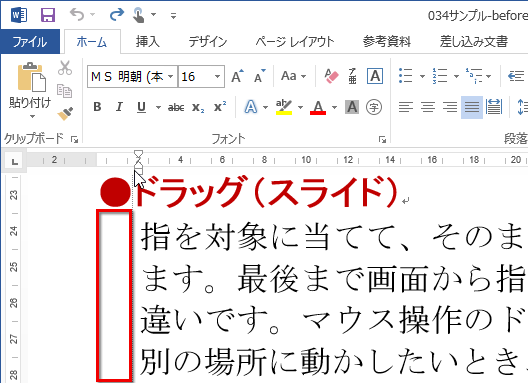
Task: Toggle touch/mouse mode icon
Action: click(x=138, y=15)
